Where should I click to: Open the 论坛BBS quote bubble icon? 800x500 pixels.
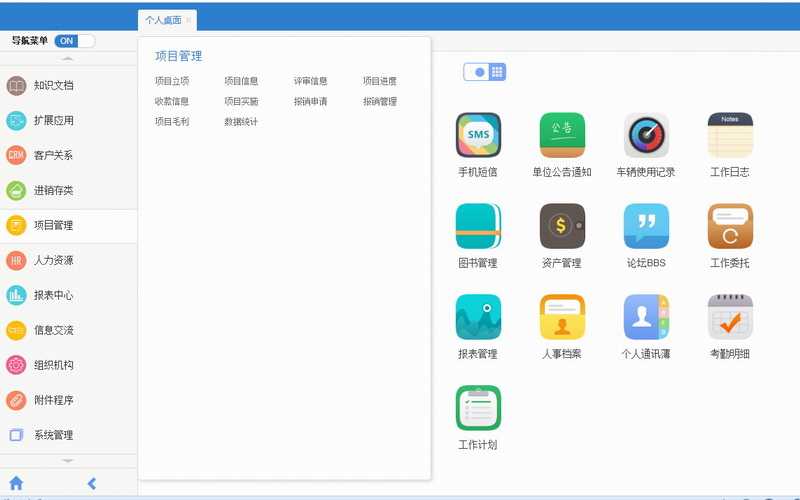click(646, 226)
